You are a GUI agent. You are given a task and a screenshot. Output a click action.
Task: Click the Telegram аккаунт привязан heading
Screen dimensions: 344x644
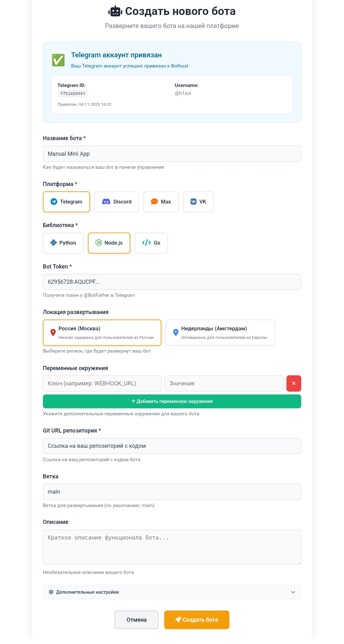pos(116,55)
